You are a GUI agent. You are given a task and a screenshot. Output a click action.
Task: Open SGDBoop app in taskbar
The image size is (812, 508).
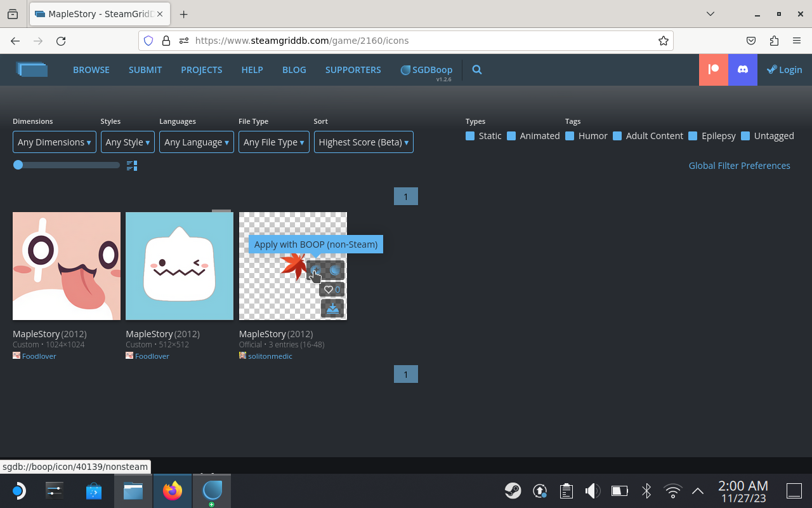coord(212,490)
